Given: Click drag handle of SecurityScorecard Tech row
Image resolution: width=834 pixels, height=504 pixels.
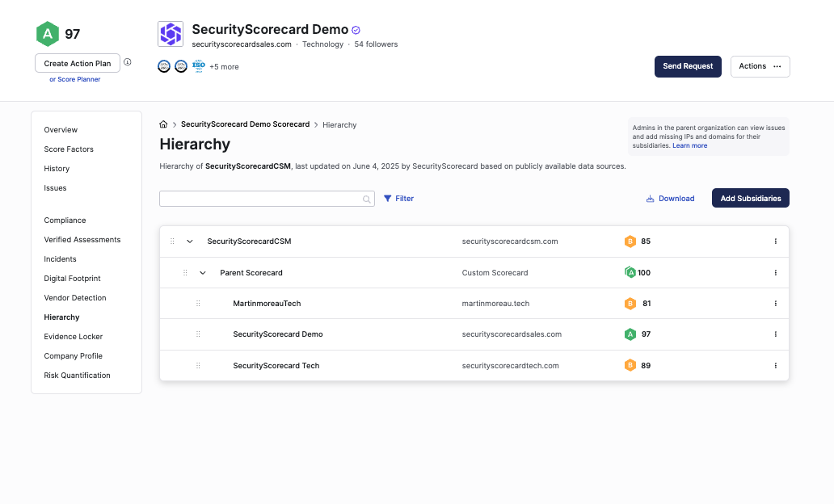Looking at the screenshot, I should [x=198, y=366].
